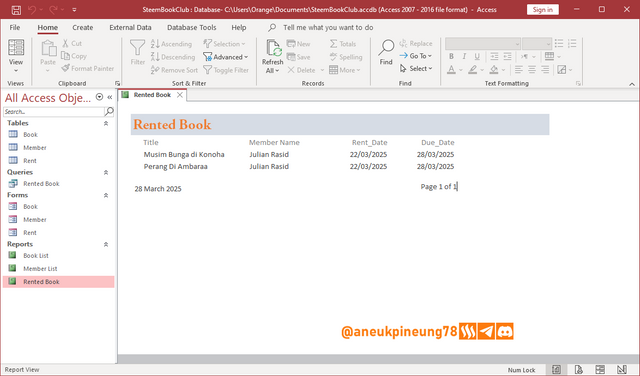Open the Book List report
This screenshot has height=376, width=640.
pos(36,256)
